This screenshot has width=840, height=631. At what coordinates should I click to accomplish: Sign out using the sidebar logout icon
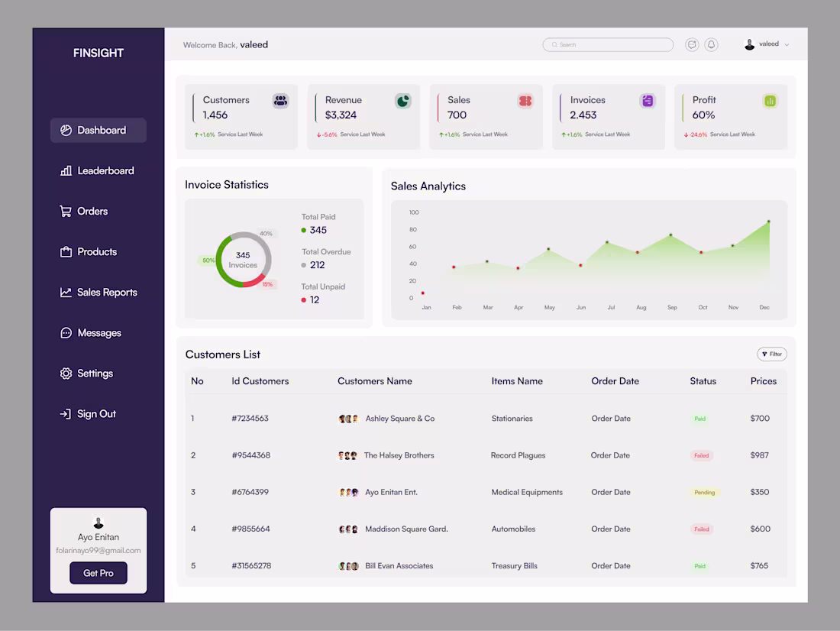click(x=65, y=413)
